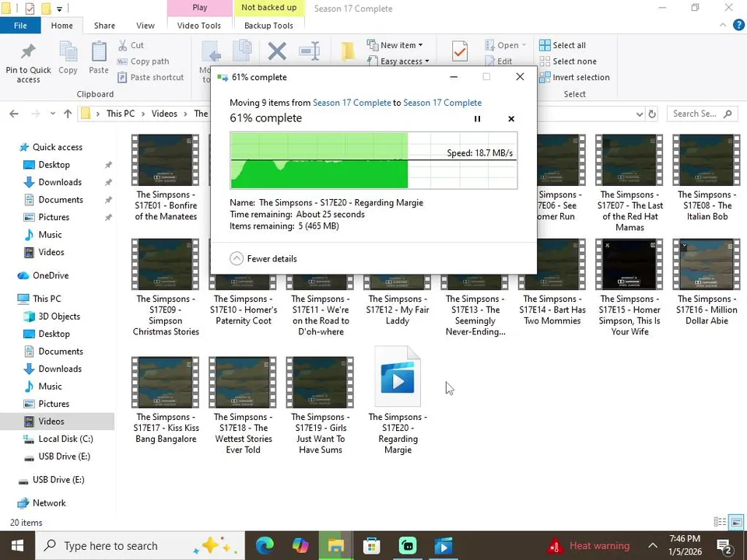This screenshot has height=560, width=747.
Task: Open the File menu
Action: point(20,26)
